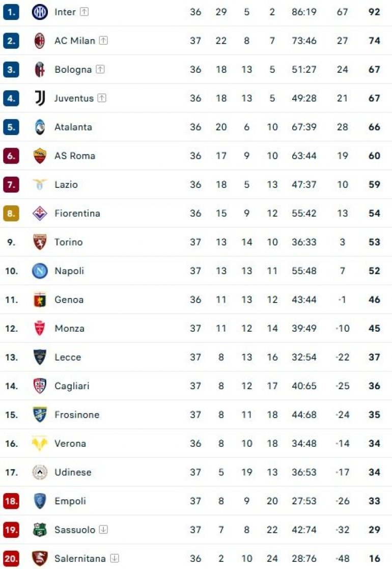Click the Verona club crest
This screenshot has width=392, height=569.
point(40,444)
